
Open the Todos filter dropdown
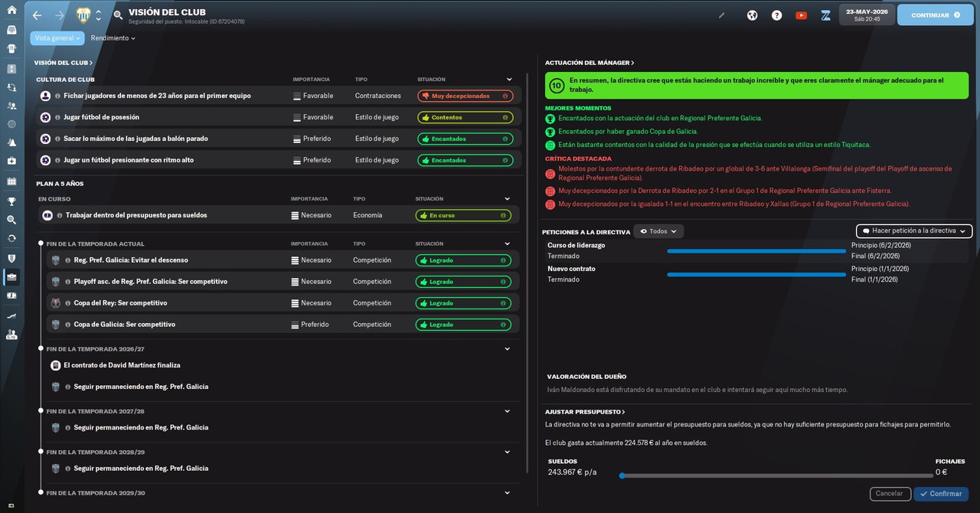658,231
